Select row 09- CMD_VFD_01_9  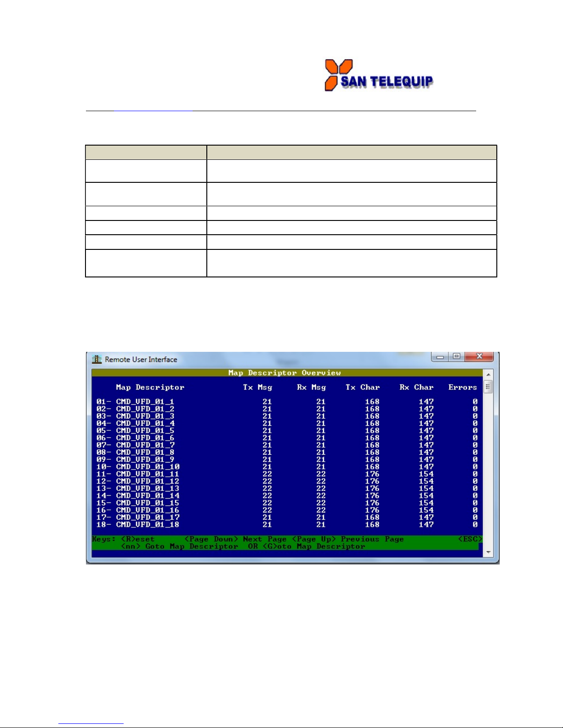[x=287, y=459]
